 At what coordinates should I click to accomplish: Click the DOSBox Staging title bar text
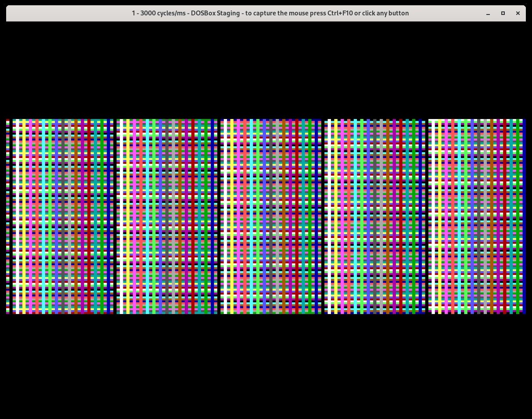tap(270, 13)
